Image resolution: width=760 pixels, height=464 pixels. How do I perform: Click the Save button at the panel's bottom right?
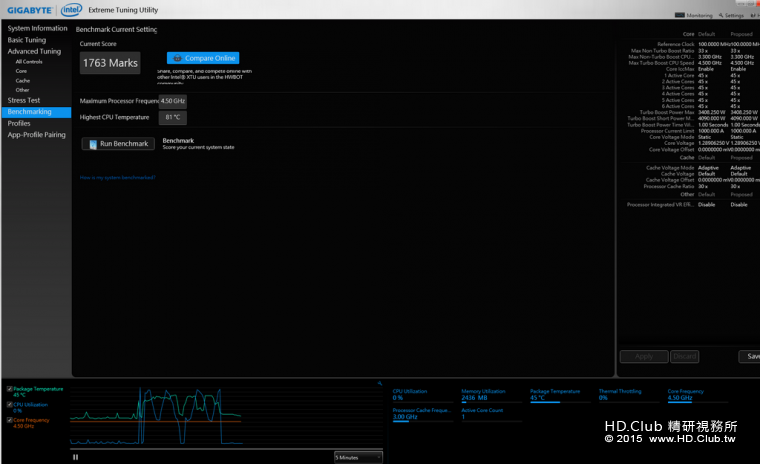tap(750, 356)
